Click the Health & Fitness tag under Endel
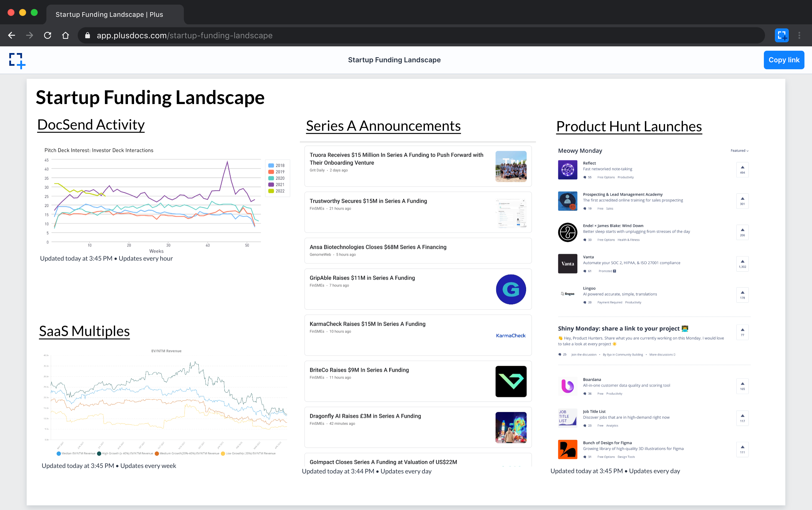This screenshot has height=510, width=812. (628, 240)
